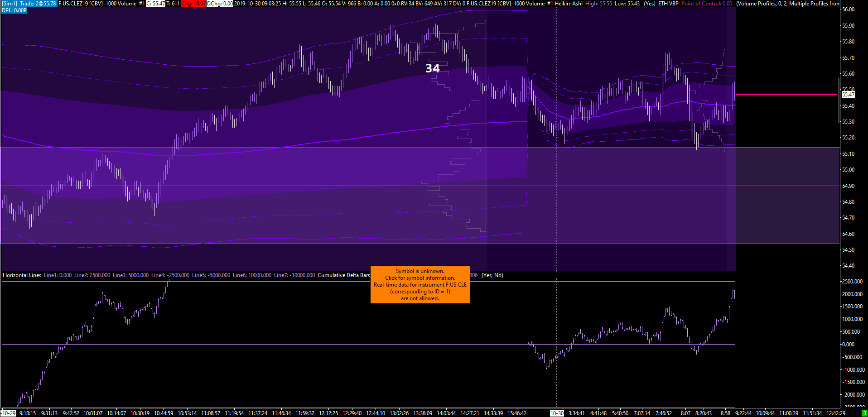Screen dimensions: 868x417
Task: Click the 15:46:42 time label
Action: pyautogui.click(x=517, y=413)
